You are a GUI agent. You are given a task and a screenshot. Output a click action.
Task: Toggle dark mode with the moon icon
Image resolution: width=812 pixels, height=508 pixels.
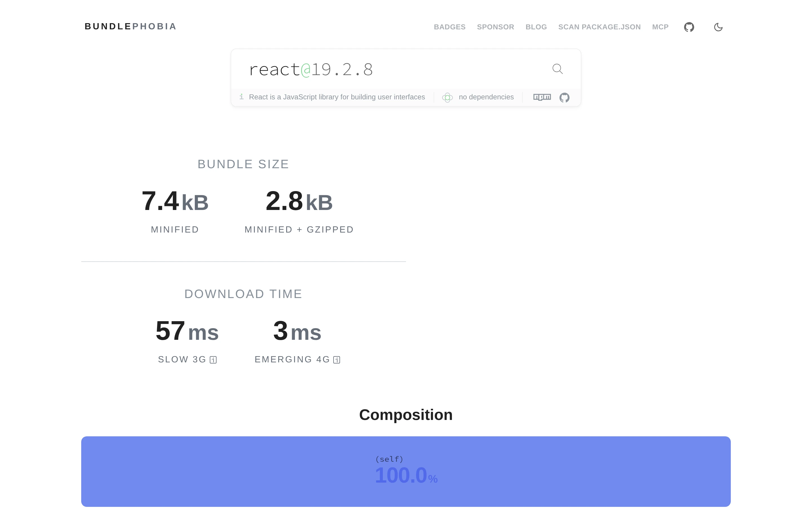point(718,27)
